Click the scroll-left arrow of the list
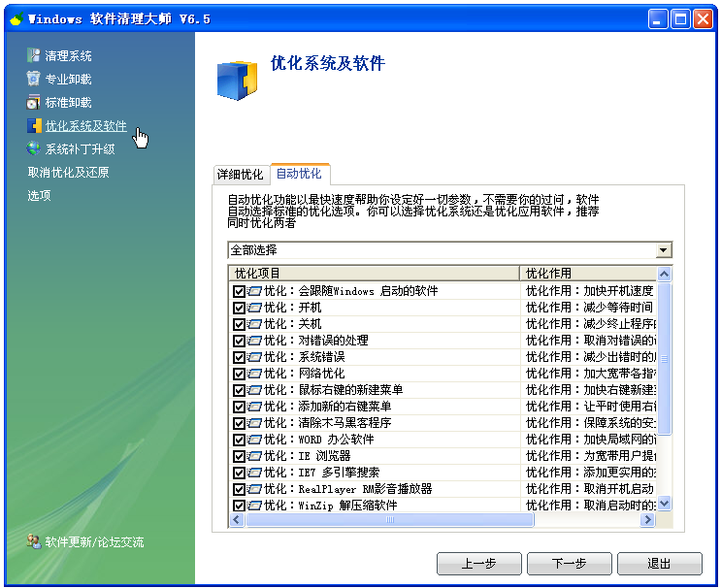Screen dimensions: 721x588 237,519
